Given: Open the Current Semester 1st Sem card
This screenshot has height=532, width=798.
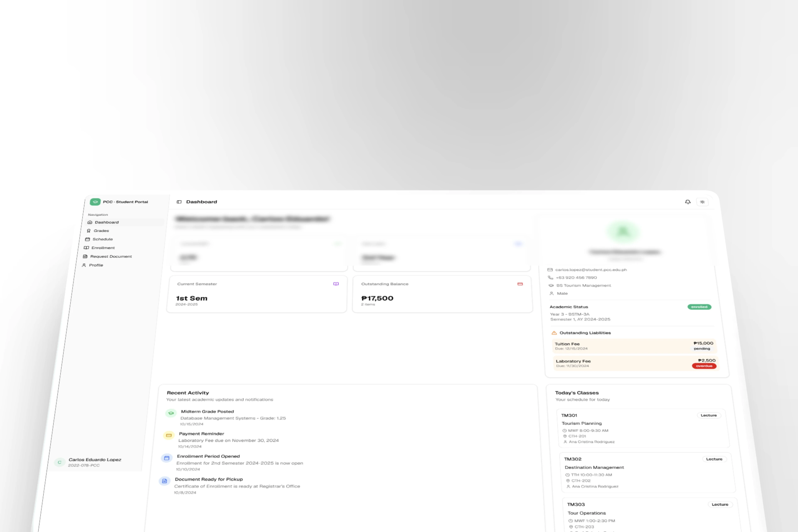Looking at the screenshot, I should coord(257,294).
